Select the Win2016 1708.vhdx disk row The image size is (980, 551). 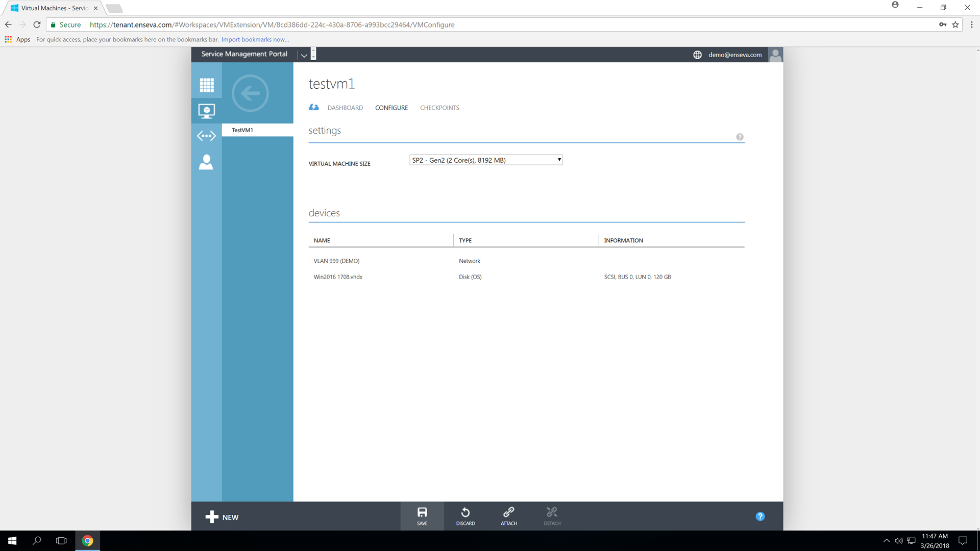coord(526,277)
